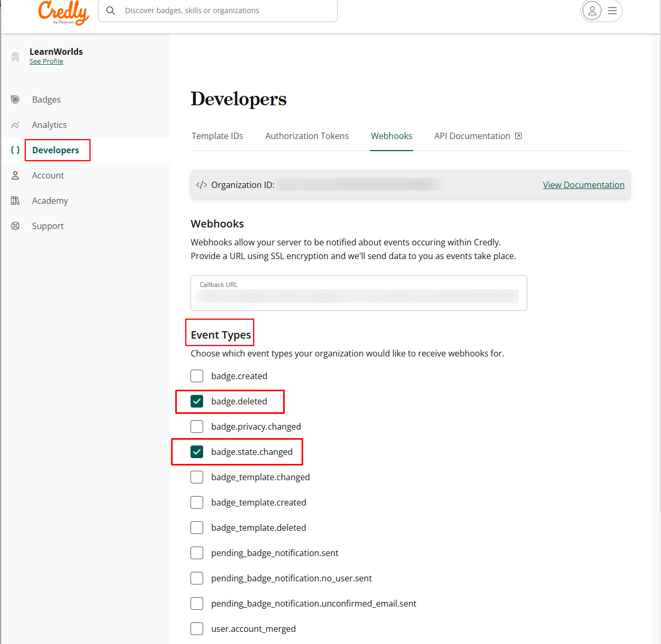661x644 pixels.
Task: Open Support in the sidebar
Action: pyautogui.click(x=48, y=226)
